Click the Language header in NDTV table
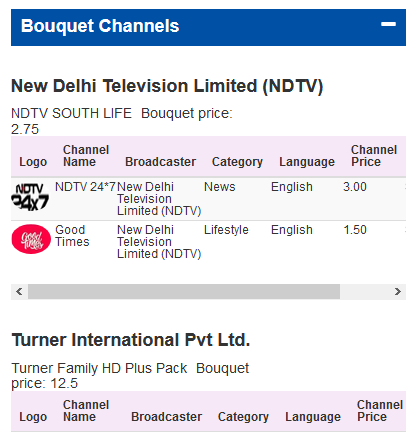 click(307, 162)
